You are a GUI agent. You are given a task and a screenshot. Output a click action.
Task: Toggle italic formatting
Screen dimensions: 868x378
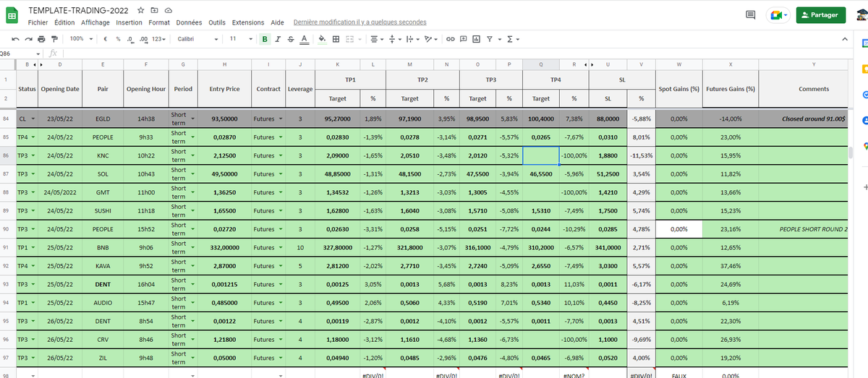(278, 38)
